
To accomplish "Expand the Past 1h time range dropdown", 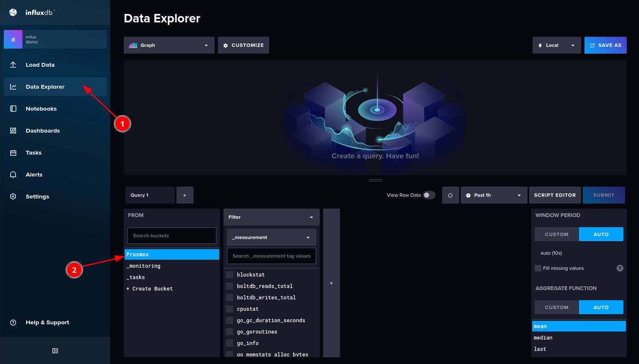I will pyautogui.click(x=493, y=195).
